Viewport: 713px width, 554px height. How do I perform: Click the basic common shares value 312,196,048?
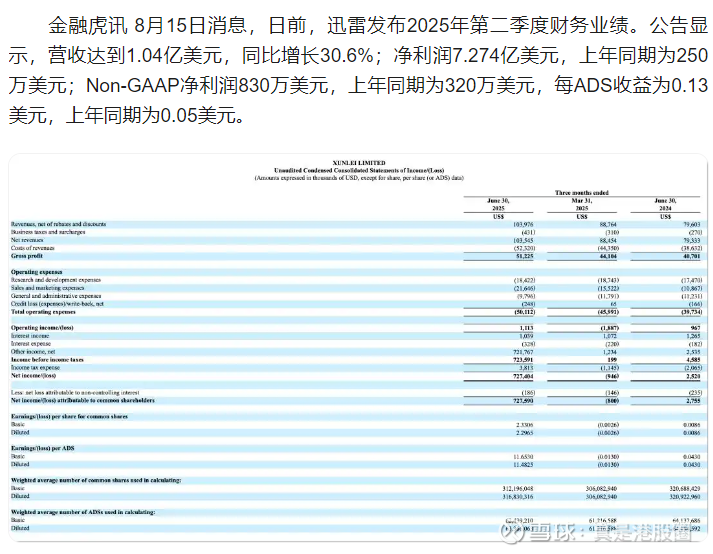point(518,489)
